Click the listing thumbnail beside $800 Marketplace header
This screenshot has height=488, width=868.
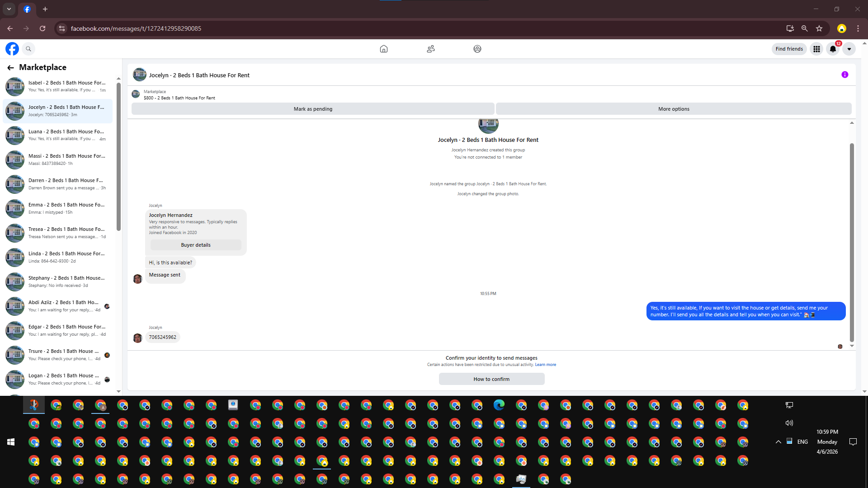[136, 94]
